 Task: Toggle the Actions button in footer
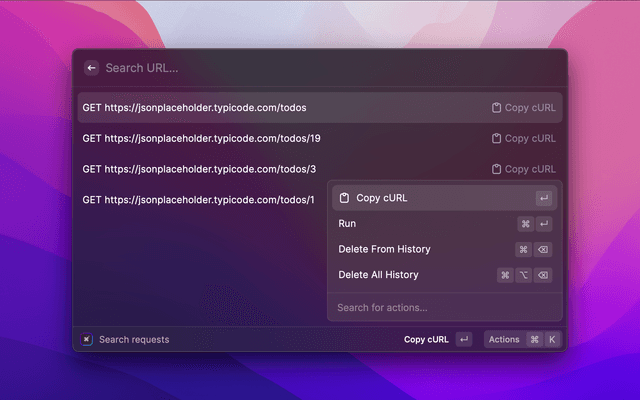click(x=504, y=340)
